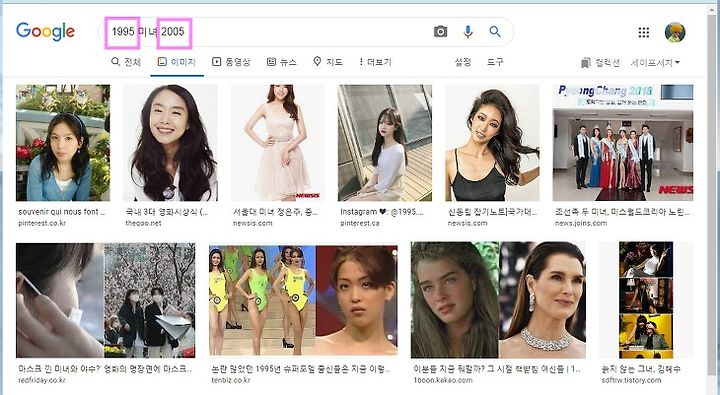The height and width of the screenshot is (395, 720).
Task: Open the SafeSearch dropdown
Action: click(655, 62)
